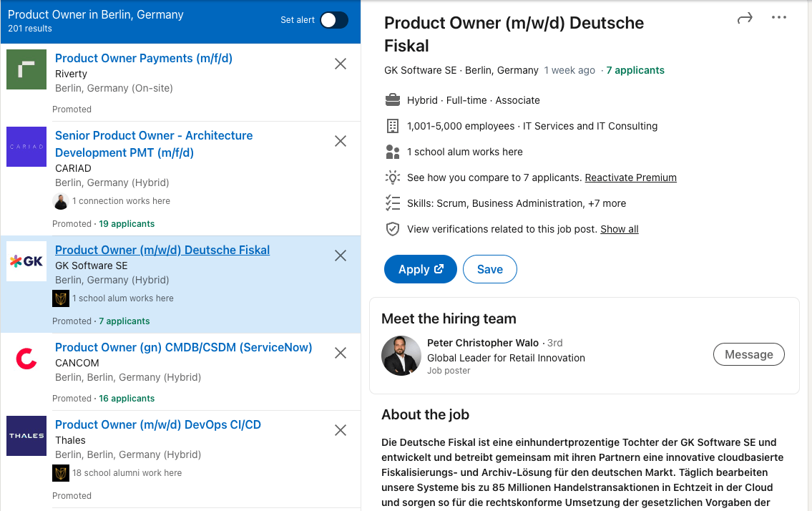This screenshot has height=511, width=812.
Task: Dismiss the CANCOM CMDB/CSDM job
Action: click(x=341, y=353)
